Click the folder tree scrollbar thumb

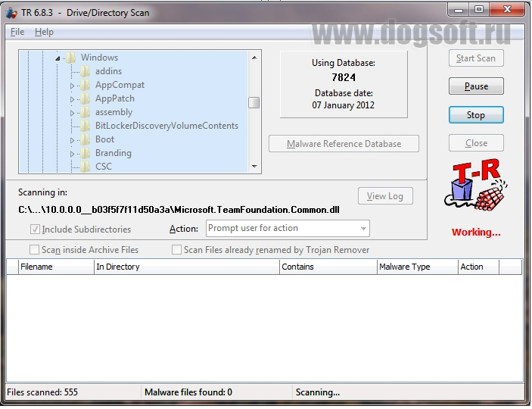[254, 102]
